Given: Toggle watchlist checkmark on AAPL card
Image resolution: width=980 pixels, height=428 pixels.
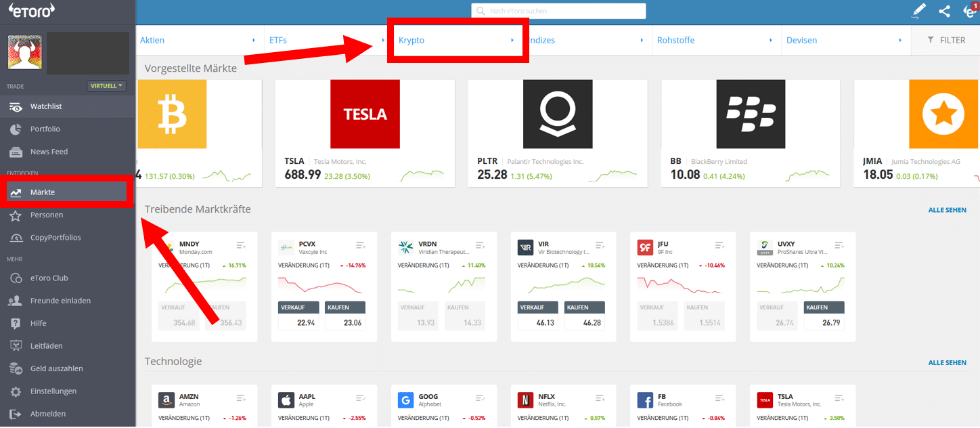Looking at the screenshot, I should click(x=361, y=398).
